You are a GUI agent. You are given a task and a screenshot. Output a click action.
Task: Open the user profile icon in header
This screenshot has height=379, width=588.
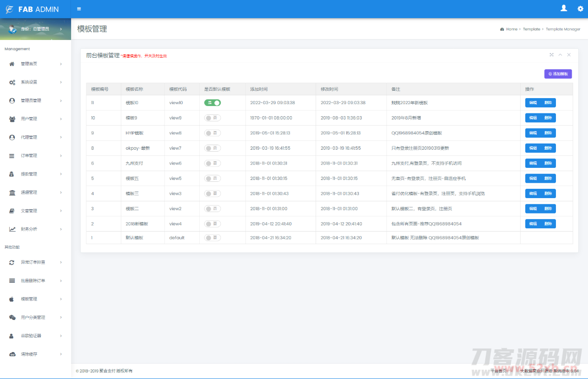[564, 8]
